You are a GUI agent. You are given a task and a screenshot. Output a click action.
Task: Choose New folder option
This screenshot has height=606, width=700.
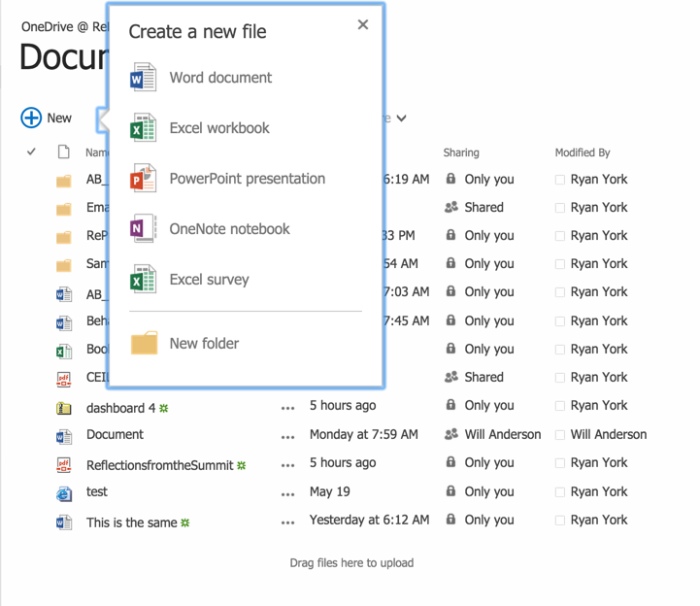(204, 344)
